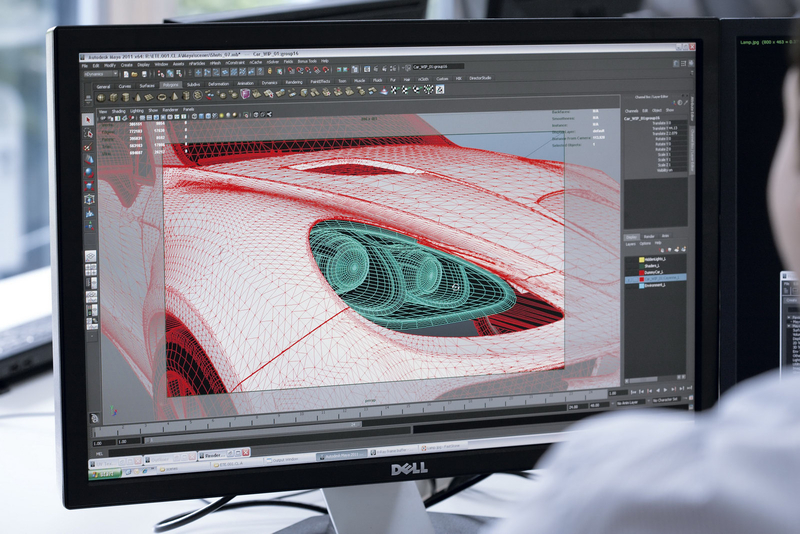800x534 pixels.
Task: Open the Create menu in menu bar
Action: click(x=126, y=64)
